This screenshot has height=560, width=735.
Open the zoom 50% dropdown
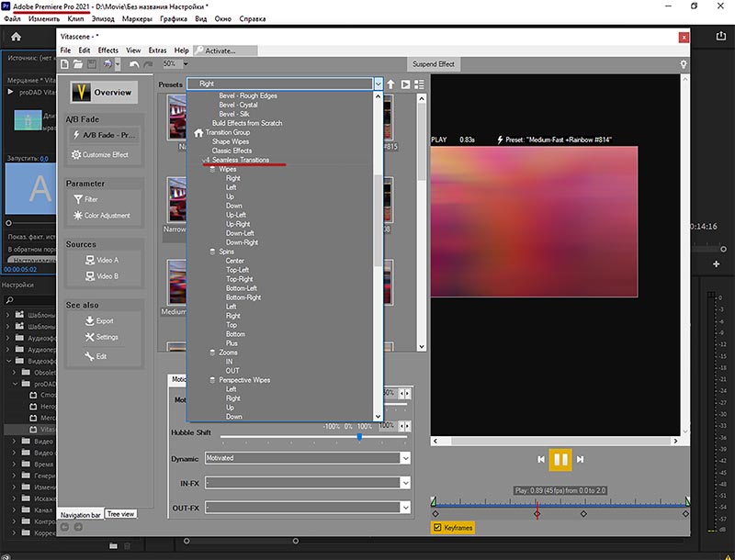coord(186,63)
